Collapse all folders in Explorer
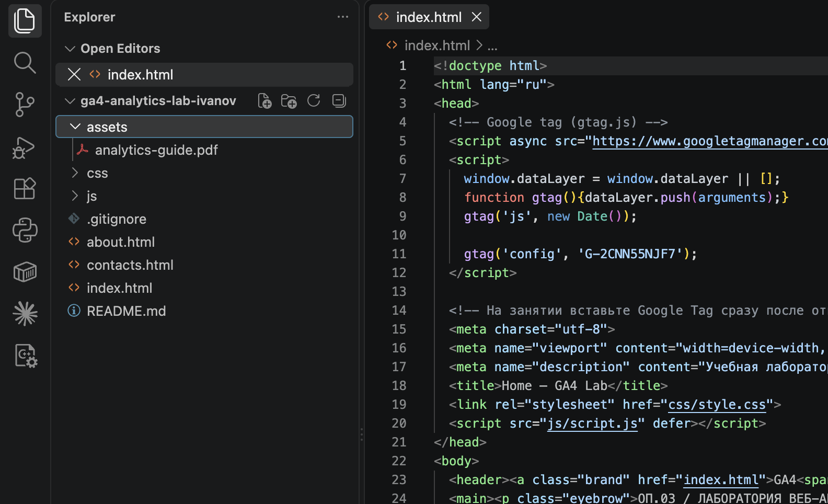 point(339,101)
